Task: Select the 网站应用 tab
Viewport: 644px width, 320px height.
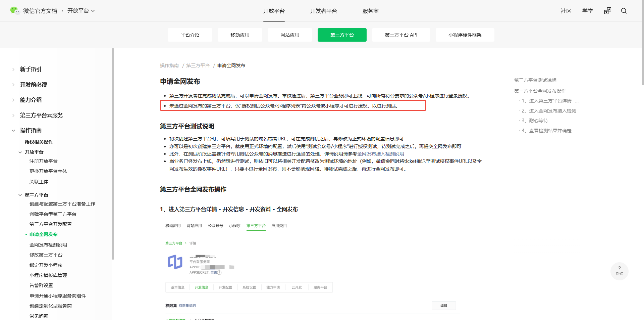Action: (290, 35)
